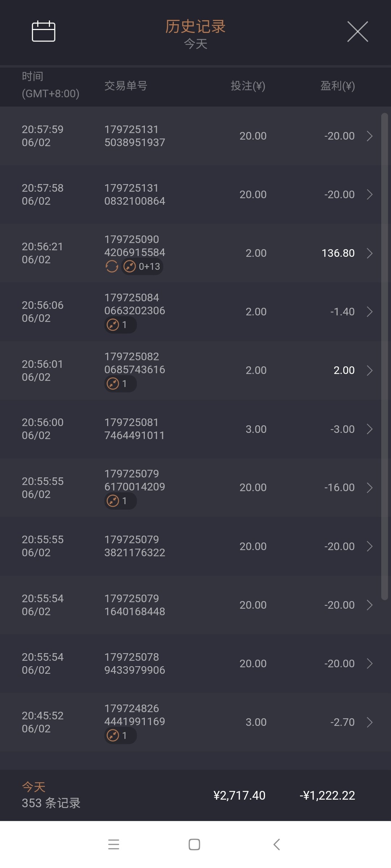Click the vertical scrollbar thumb
Screen dimensions: 391x868
[384, 356]
